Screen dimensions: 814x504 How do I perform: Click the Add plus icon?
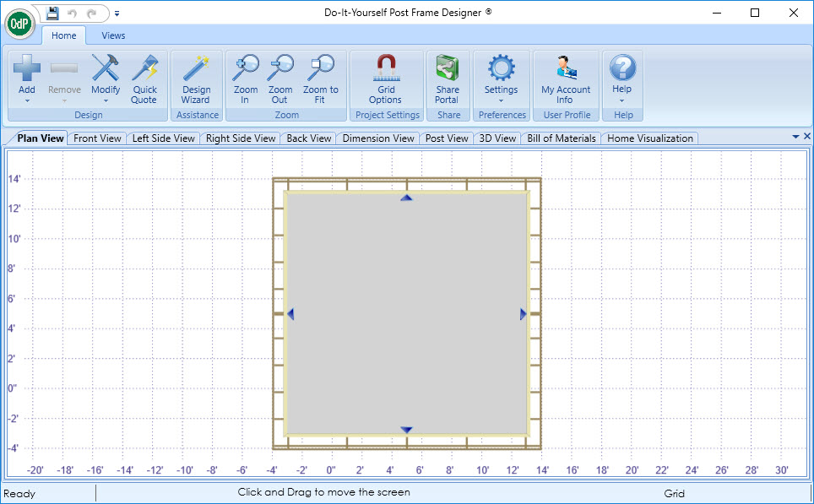[x=27, y=68]
